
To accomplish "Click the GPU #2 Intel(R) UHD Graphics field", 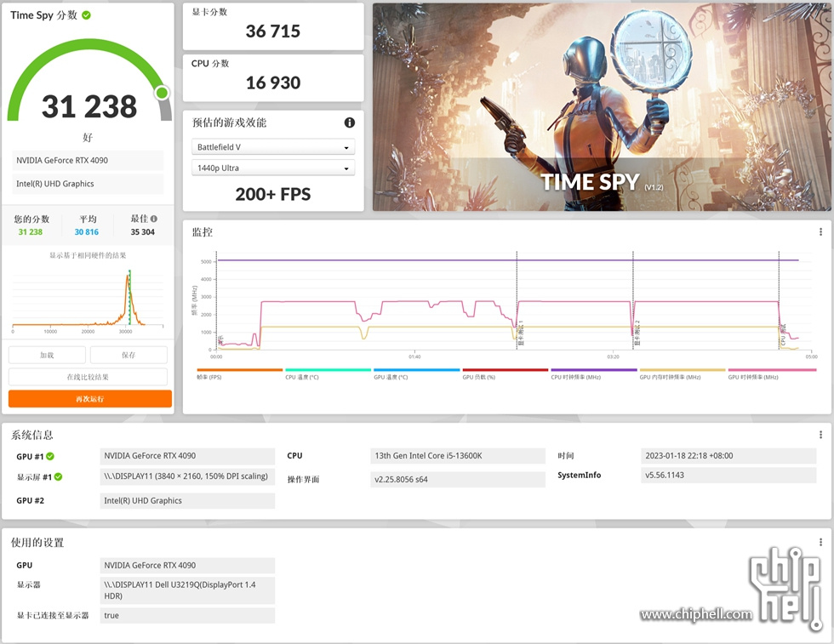I will (x=187, y=500).
